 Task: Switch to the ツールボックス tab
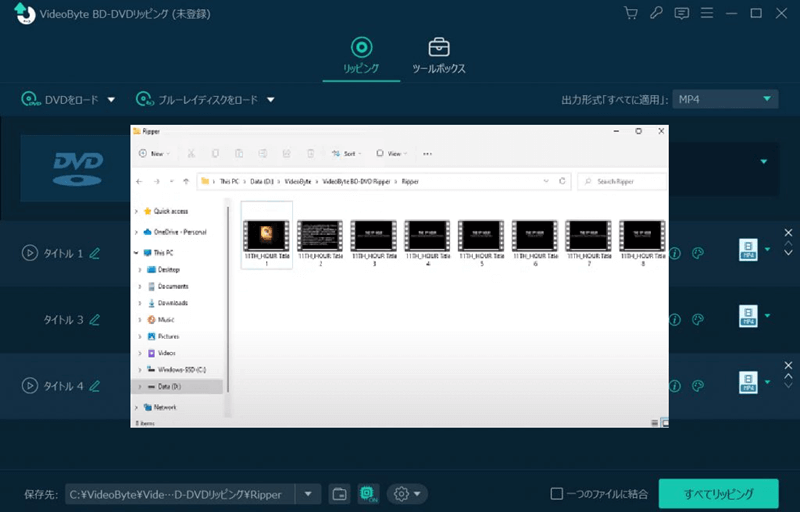(x=439, y=56)
